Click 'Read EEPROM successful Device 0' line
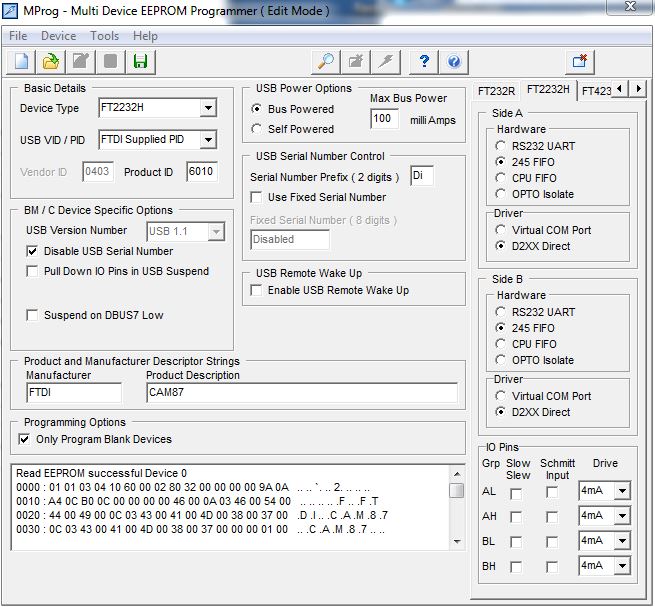The height and width of the screenshot is (607, 655). click(x=101, y=473)
